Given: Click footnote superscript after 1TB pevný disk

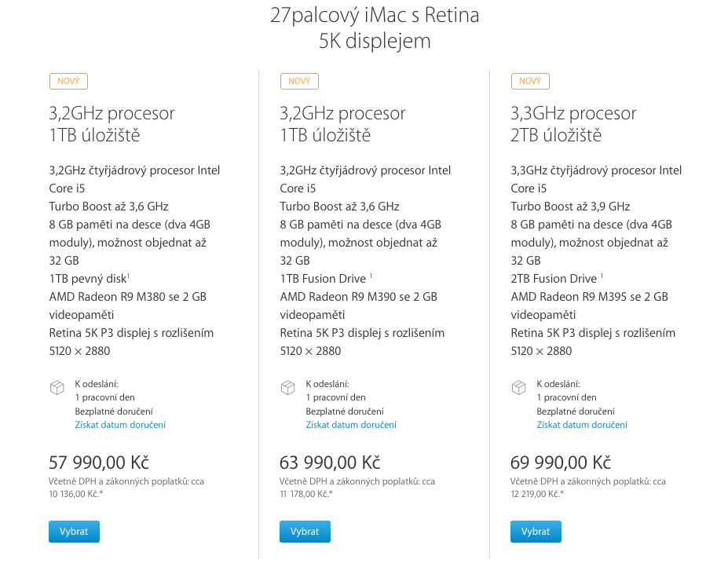Looking at the screenshot, I should pyautogui.click(x=129, y=275).
